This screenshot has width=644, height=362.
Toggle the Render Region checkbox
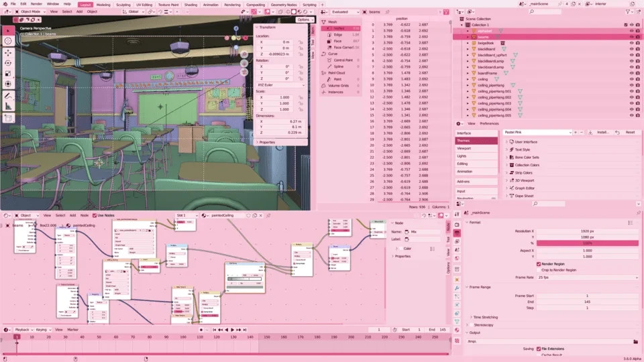[539, 264]
